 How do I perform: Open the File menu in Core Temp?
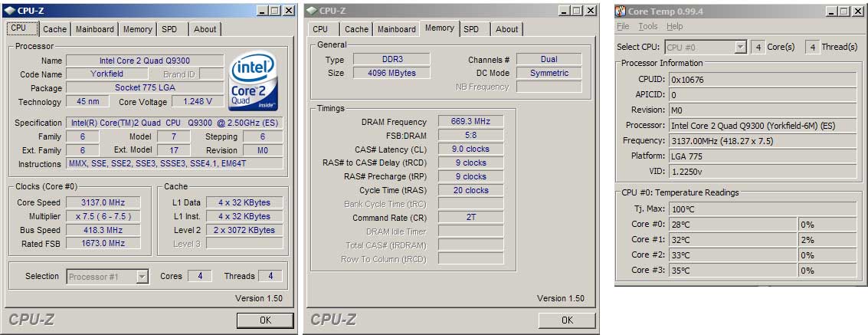pyautogui.click(x=623, y=27)
